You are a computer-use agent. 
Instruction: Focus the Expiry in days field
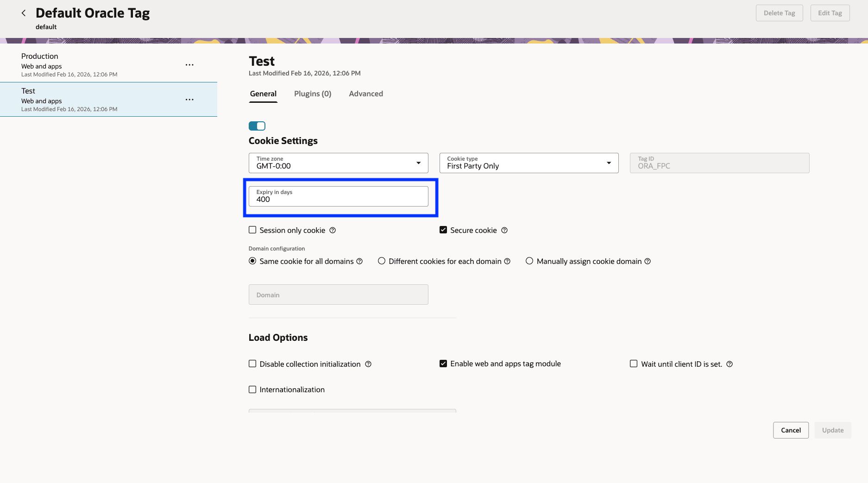pyautogui.click(x=339, y=196)
